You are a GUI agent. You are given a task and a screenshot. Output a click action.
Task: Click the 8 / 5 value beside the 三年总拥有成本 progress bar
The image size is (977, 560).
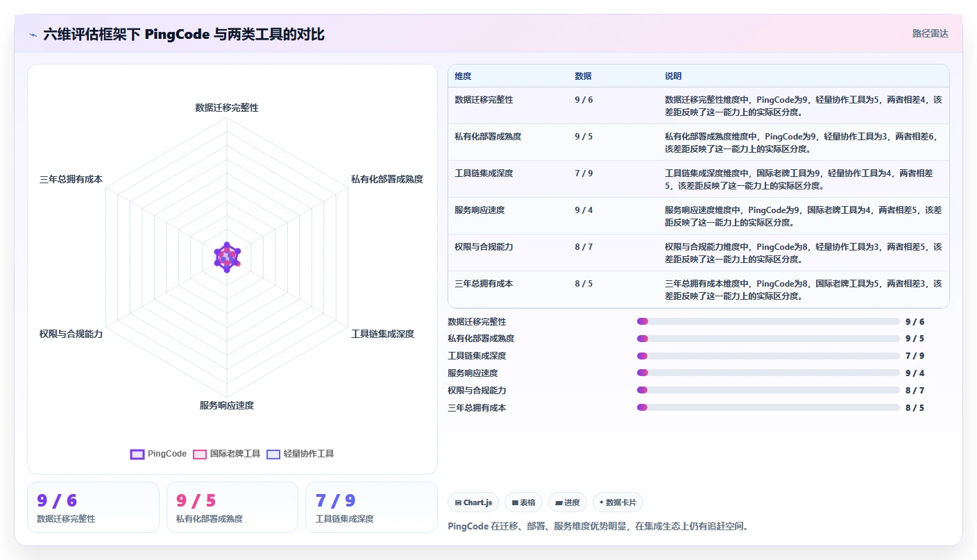click(x=915, y=408)
